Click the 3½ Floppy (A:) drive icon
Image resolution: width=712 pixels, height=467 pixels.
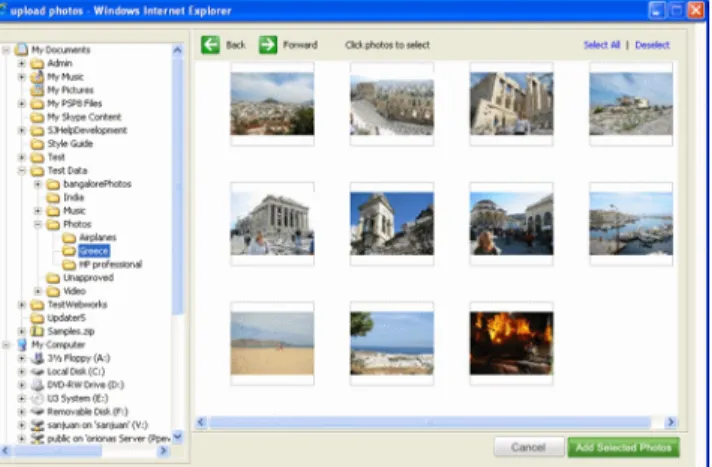(x=37, y=358)
